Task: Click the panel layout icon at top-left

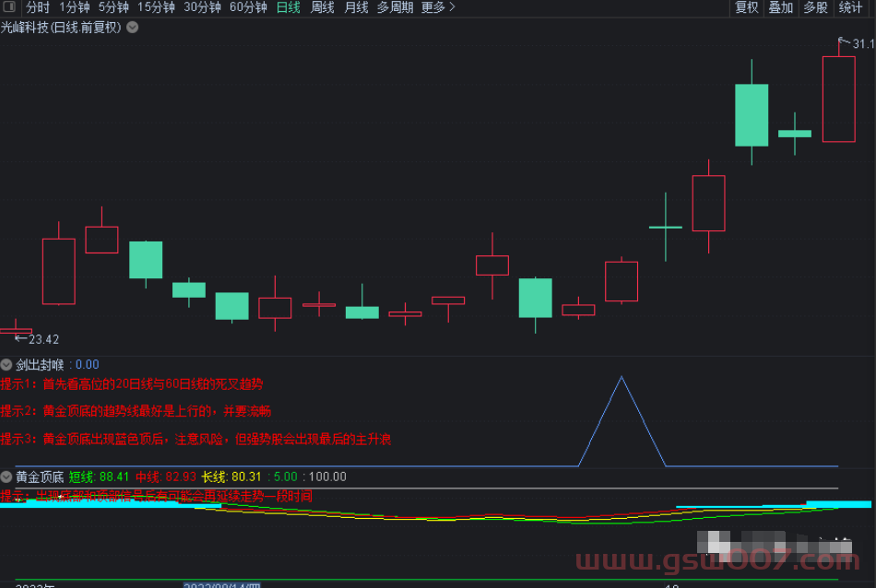Action: click(9, 7)
